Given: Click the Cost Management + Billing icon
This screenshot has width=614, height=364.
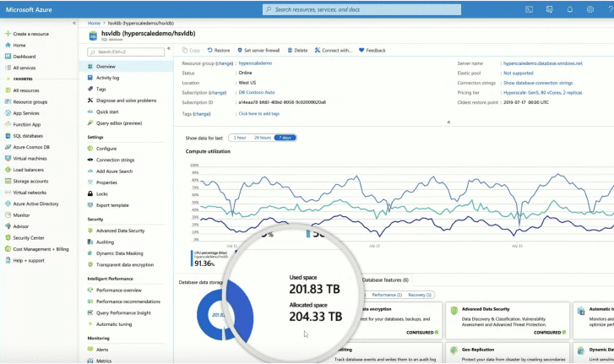Looking at the screenshot, I should click(x=8, y=249).
